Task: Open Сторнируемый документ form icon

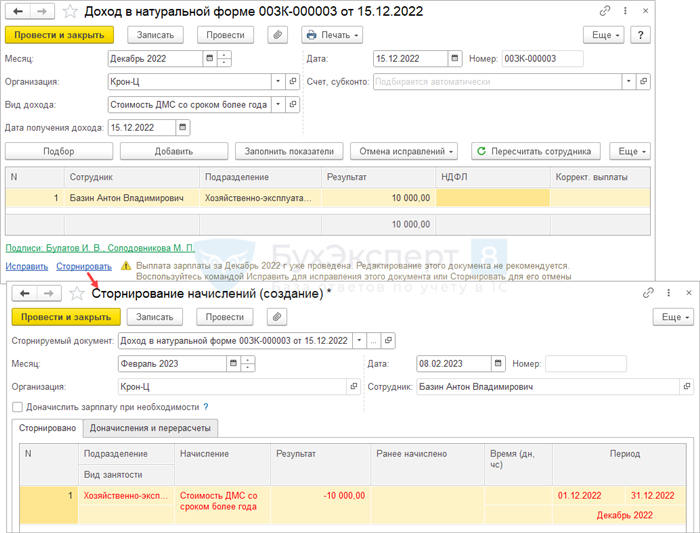Action: (388, 341)
